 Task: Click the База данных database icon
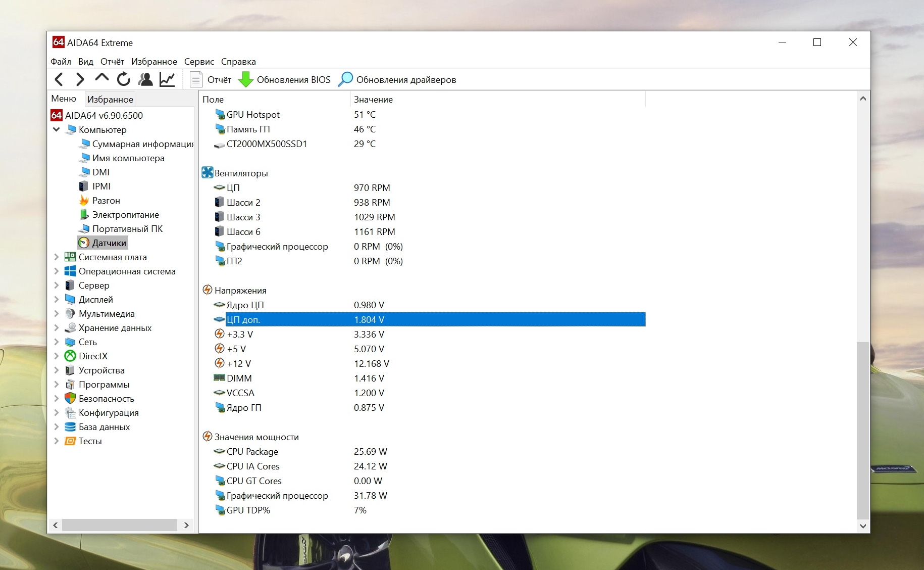click(x=70, y=427)
